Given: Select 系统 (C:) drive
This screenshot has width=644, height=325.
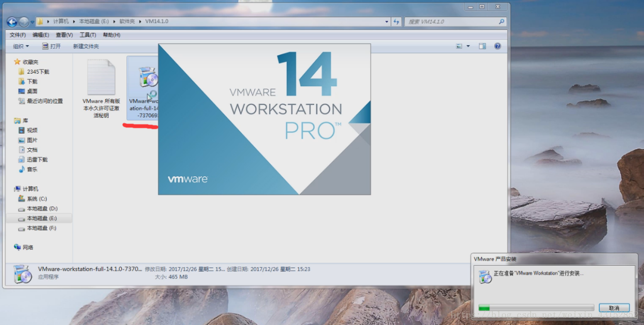Looking at the screenshot, I should (32, 199).
